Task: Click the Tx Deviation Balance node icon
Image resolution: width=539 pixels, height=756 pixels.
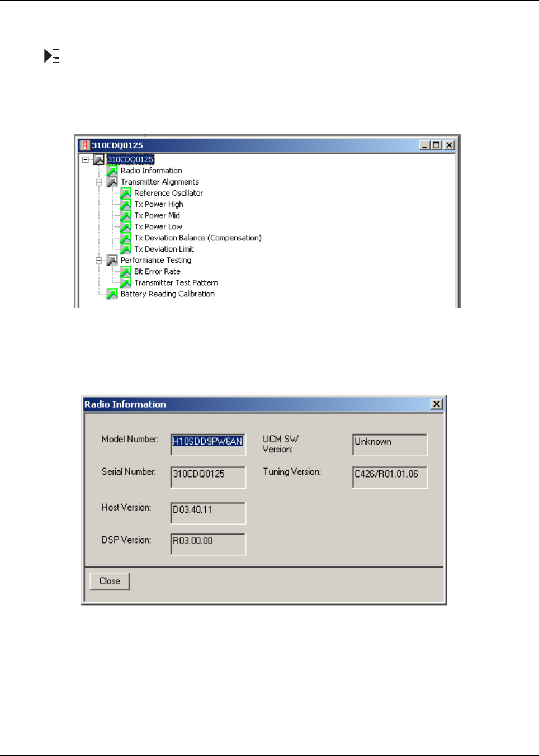Action: 125,238
